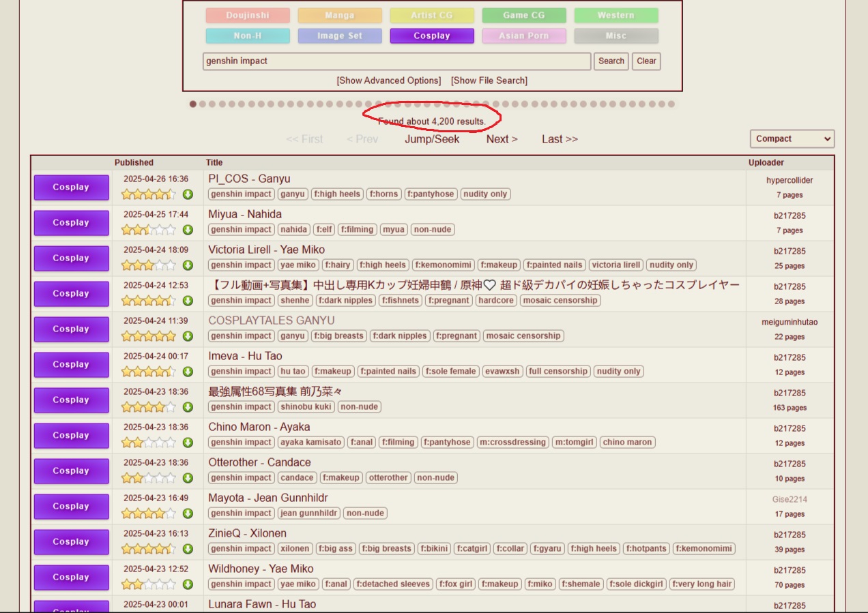Click the star rating of PI_COS - Ganyu
Image resolution: width=868 pixels, height=613 pixels.
coord(149,194)
